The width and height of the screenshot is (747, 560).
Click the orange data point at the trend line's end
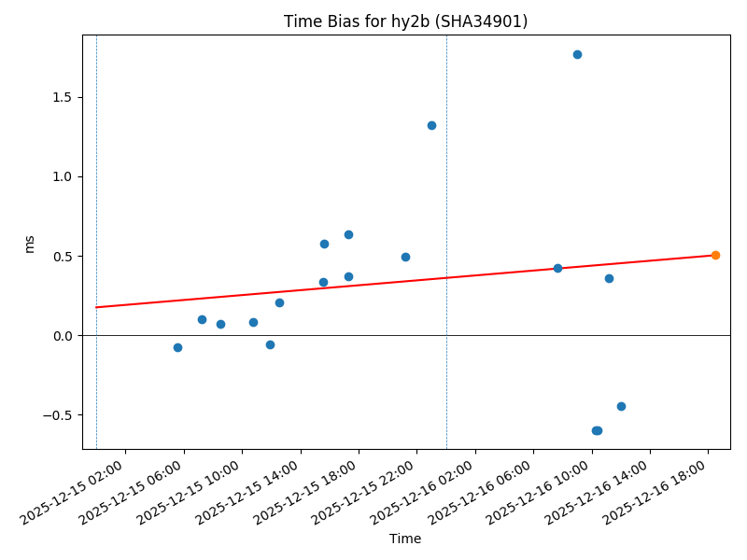coord(715,255)
